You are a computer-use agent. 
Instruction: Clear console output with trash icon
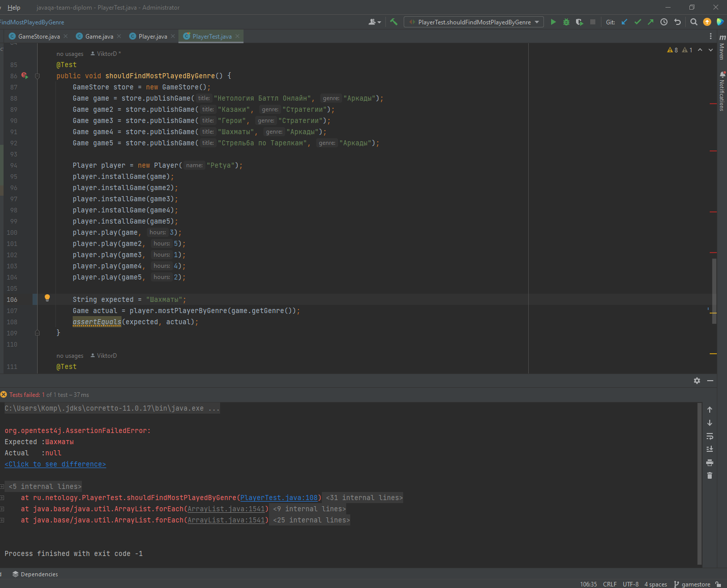pos(710,476)
